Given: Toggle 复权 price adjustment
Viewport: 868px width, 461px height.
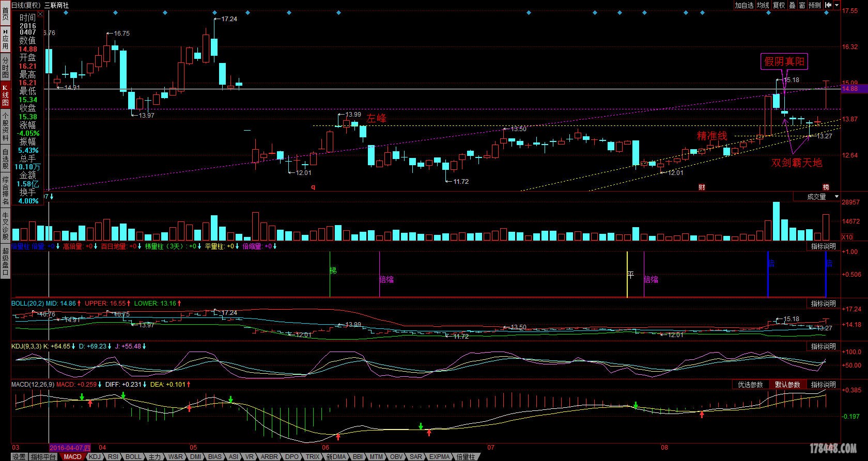Looking at the screenshot, I should [x=779, y=5].
